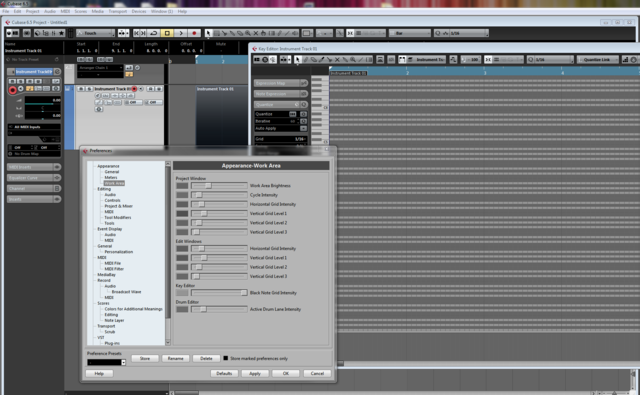Select arrow tool in Key Editor toolbar
This screenshot has height=395, width=640.
298,60
